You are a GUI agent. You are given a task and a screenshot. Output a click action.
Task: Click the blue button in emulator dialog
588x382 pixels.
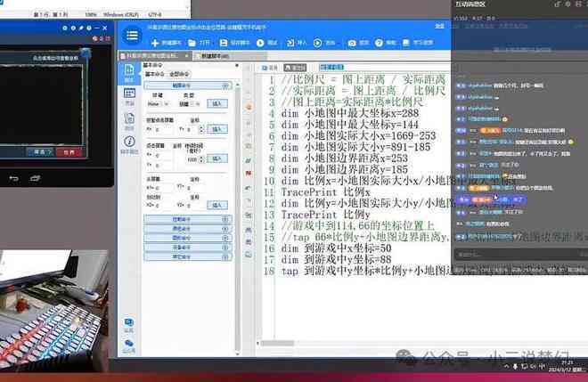pyautogui.click(x=39, y=152)
